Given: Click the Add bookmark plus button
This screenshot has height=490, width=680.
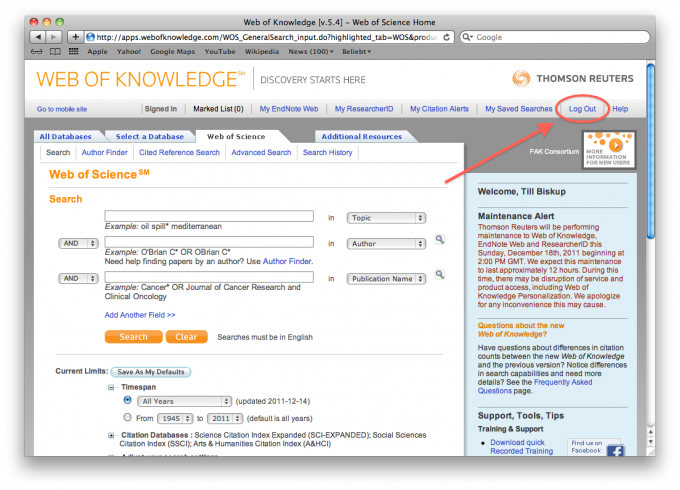Looking at the screenshot, I should [x=75, y=37].
